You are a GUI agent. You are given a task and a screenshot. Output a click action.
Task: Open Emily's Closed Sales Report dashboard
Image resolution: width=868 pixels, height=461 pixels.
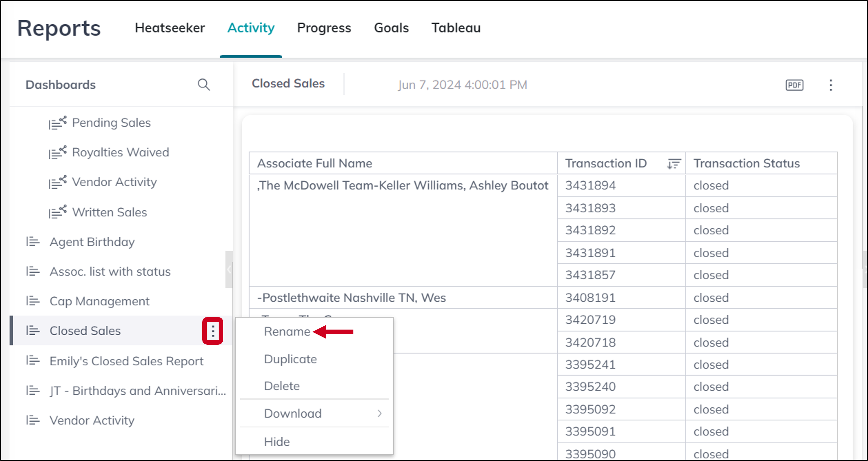[127, 361]
